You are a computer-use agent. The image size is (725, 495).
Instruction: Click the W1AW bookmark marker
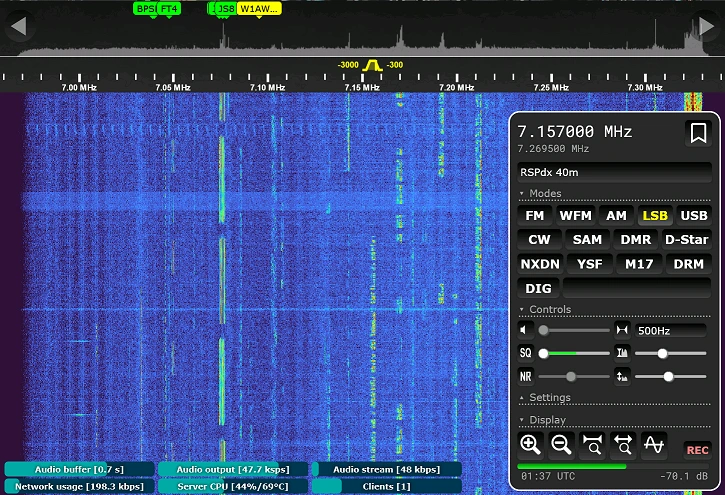259,8
